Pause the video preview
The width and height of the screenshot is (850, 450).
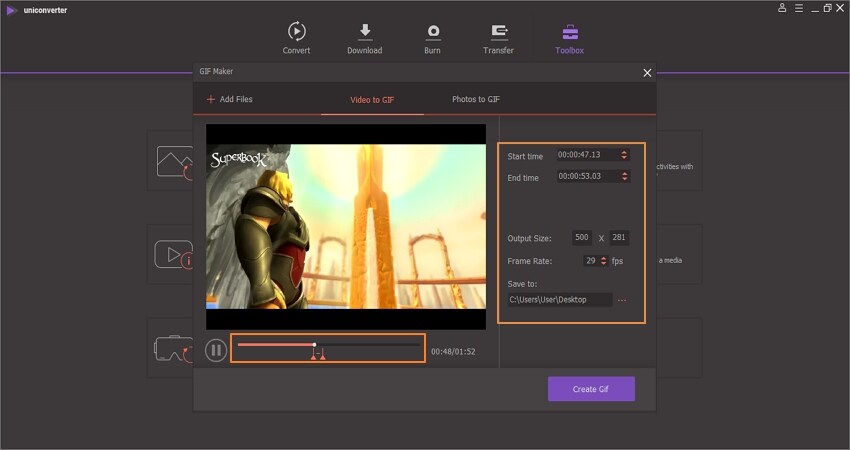tap(216, 350)
